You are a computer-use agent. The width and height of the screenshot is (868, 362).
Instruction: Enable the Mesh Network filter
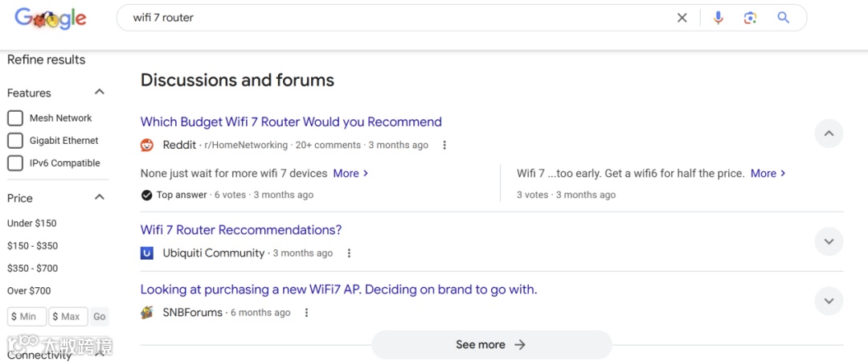coord(15,118)
